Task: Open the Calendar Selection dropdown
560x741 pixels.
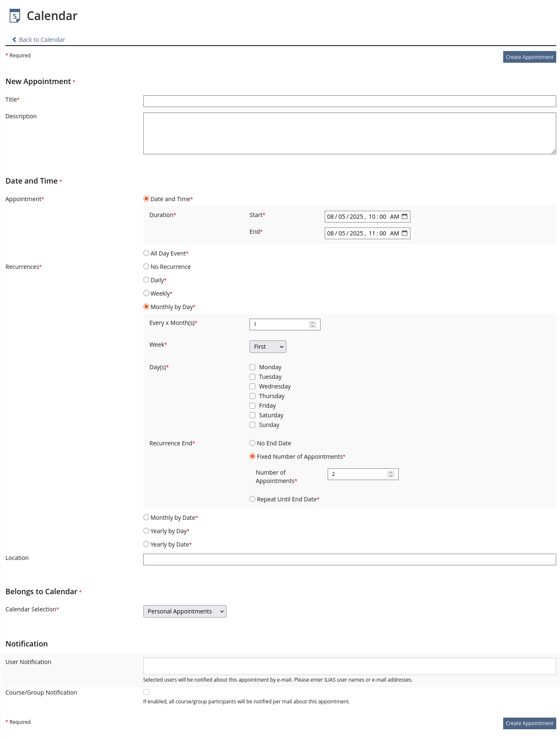Action: click(x=184, y=611)
